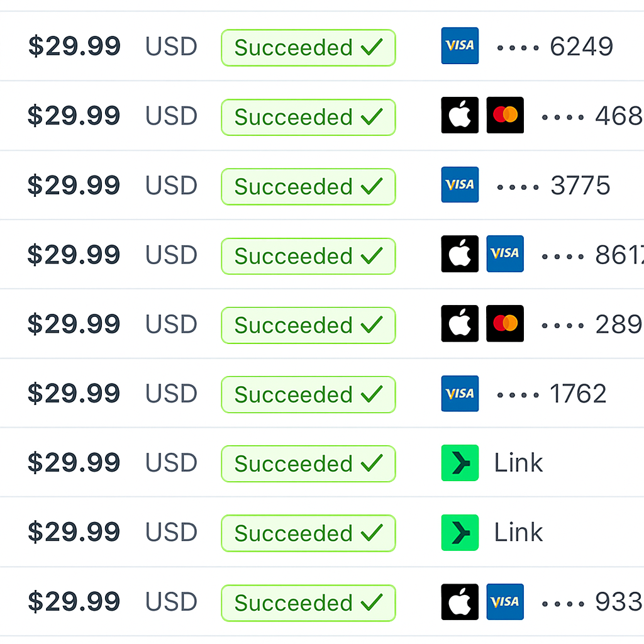Click Visa icon beside card ending 933
The width and height of the screenshot is (644, 644).
coord(505,602)
